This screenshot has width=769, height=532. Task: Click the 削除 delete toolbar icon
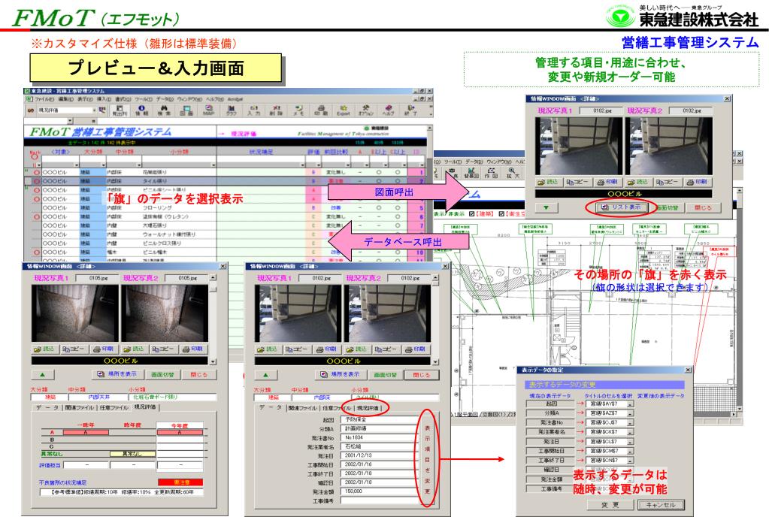click(276, 110)
